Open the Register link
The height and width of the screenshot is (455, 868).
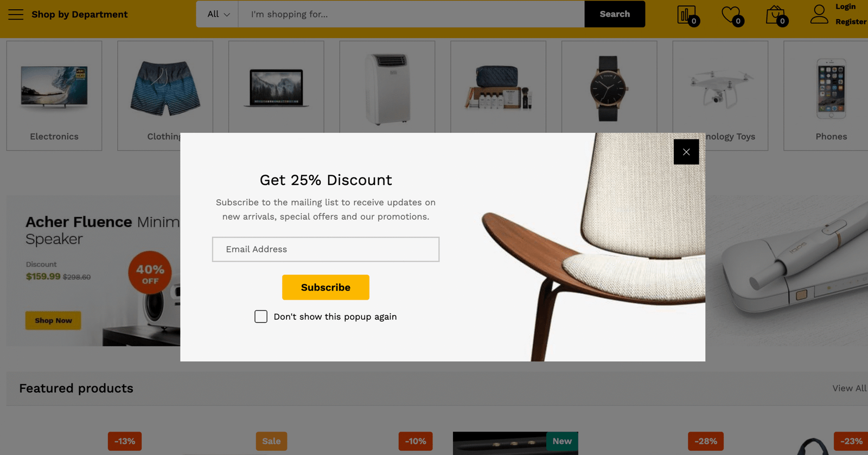tap(851, 22)
